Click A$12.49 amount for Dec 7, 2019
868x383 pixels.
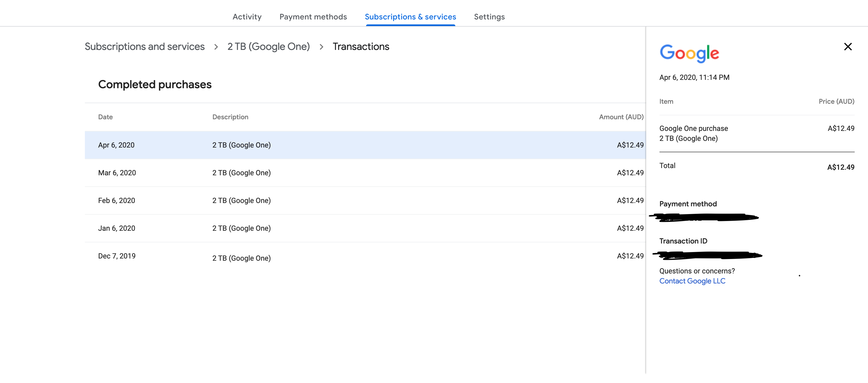630,256
